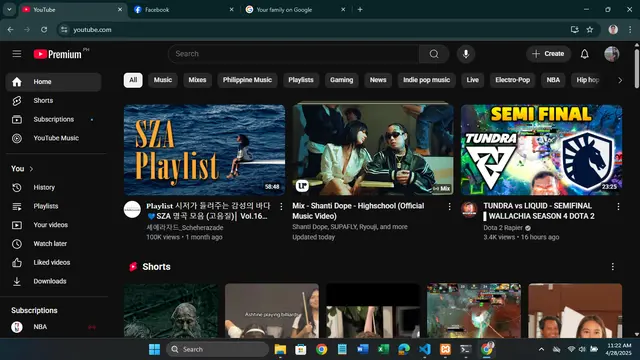Screen dimensions: 640x360
Task: Click the YouTube search input field
Action: pos(294,54)
